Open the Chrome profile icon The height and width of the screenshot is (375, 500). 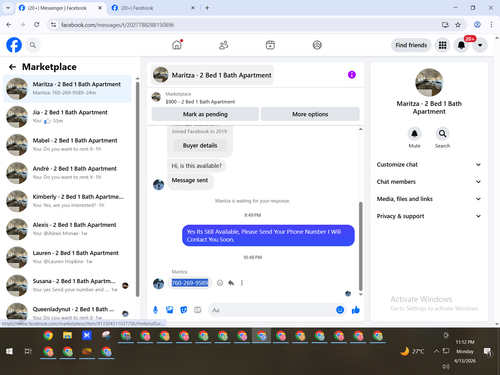coord(477,25)
